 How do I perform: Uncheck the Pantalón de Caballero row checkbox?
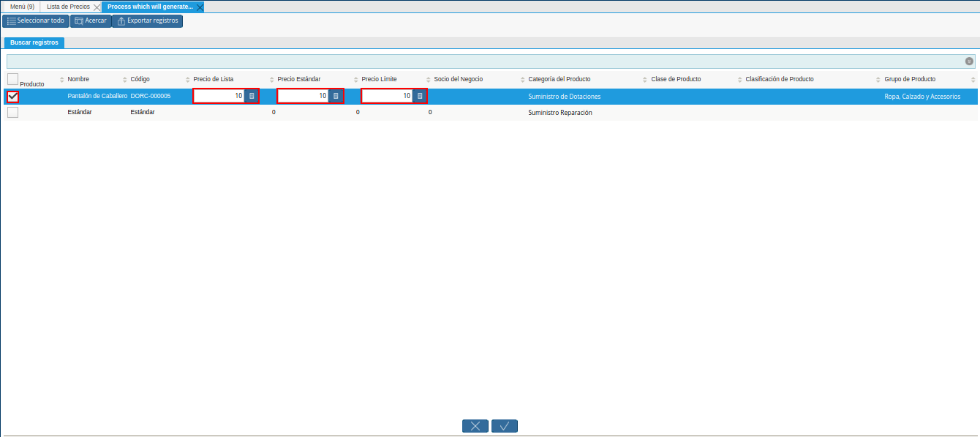(x=13, y=96)
